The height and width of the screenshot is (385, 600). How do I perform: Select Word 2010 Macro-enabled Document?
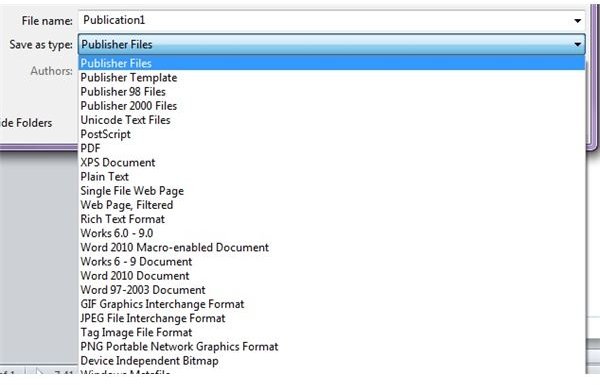tap(332, 248)
